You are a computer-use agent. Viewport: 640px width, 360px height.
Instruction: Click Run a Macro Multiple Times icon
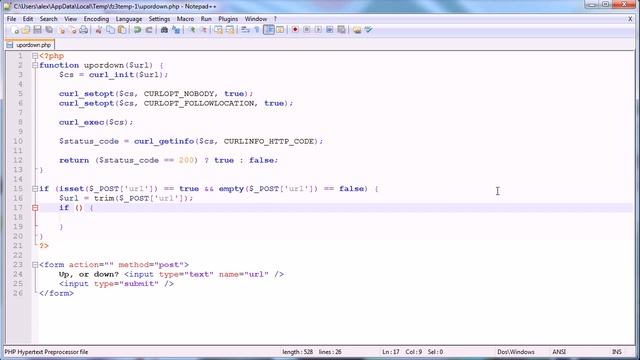(x=330, y=30)
